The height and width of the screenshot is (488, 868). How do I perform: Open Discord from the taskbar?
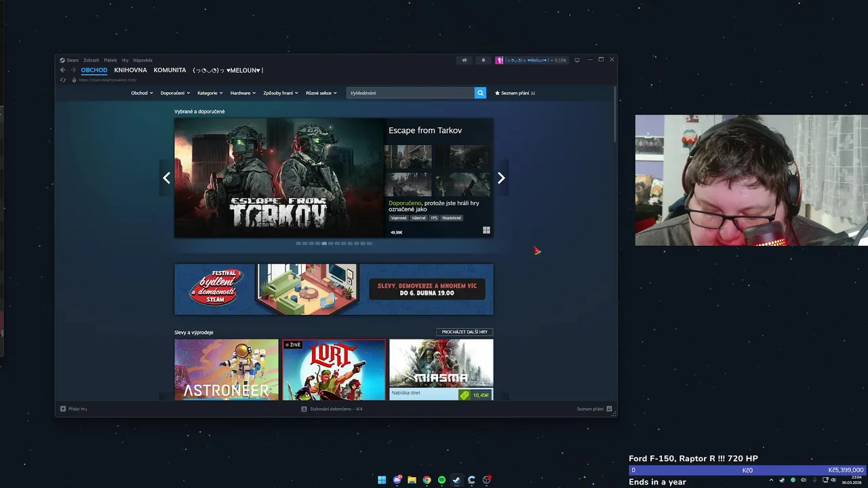(x=397, y=480)
